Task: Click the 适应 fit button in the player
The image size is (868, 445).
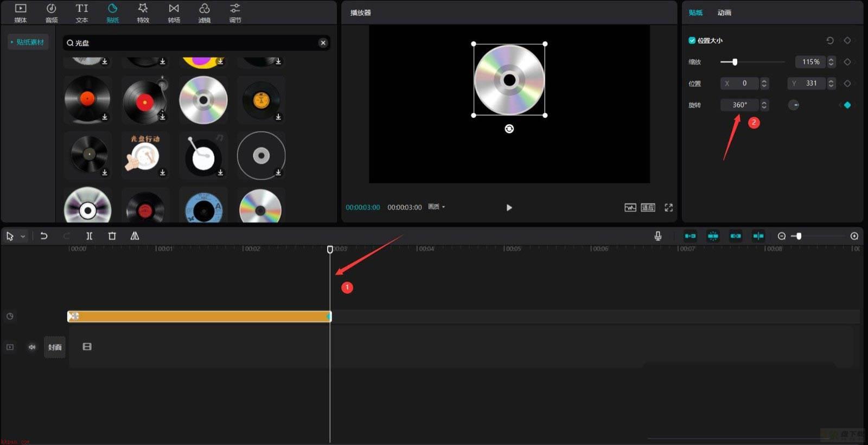Action: [x=648, y=207]
